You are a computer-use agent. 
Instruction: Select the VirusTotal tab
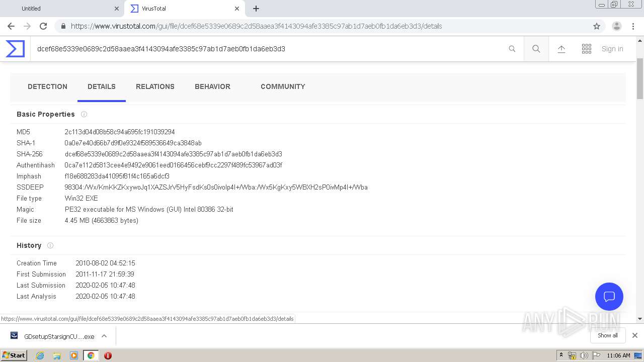point(185,9)
